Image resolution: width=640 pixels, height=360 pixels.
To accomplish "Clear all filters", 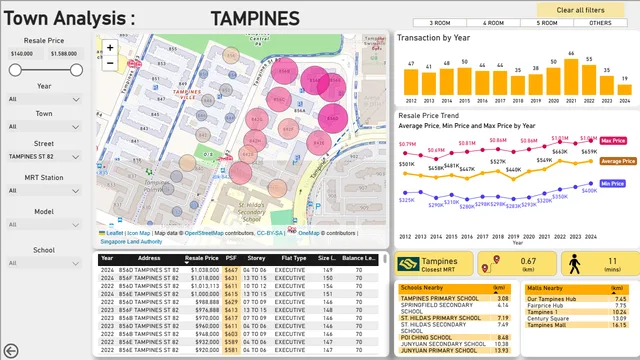I will point(580,10).
